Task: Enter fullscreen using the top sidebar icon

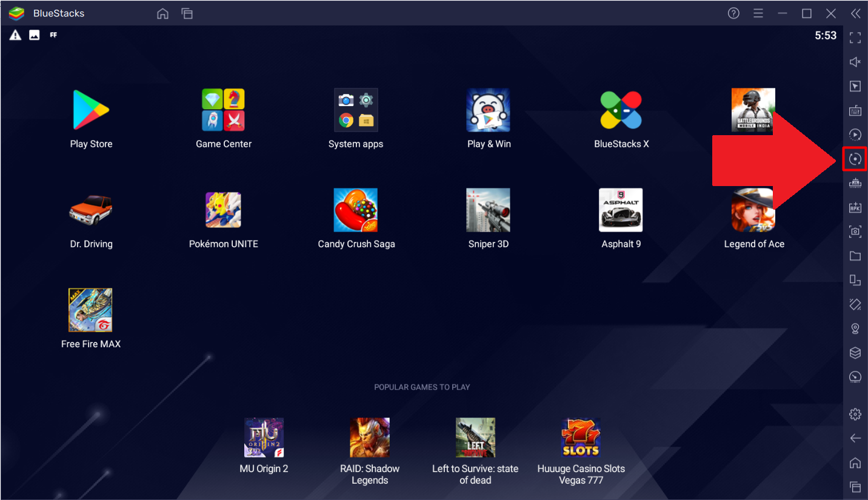Action: point(855,38)
